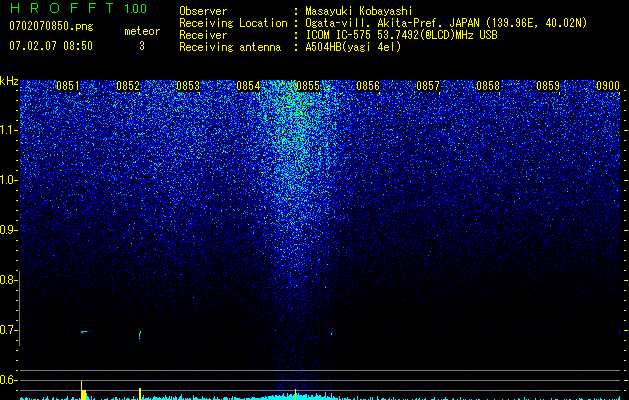Click the yellow power spike under 0855
The height and width of the screenshot is (400, 629).
(296, 394)
